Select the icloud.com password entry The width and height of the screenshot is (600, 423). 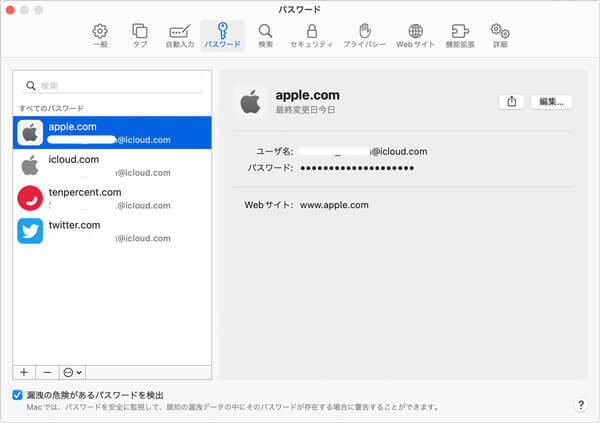[112, 165]
